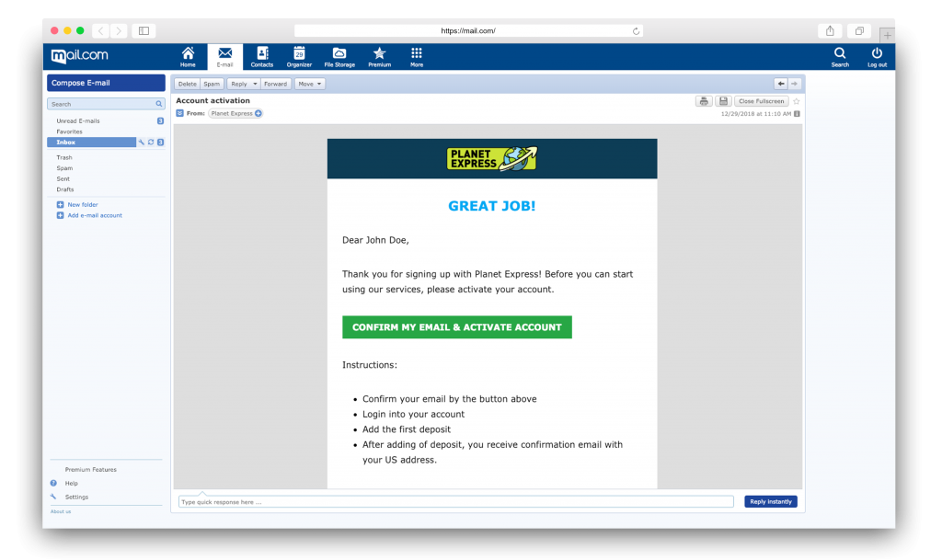Open a new browser tab

tap(887, 35)
